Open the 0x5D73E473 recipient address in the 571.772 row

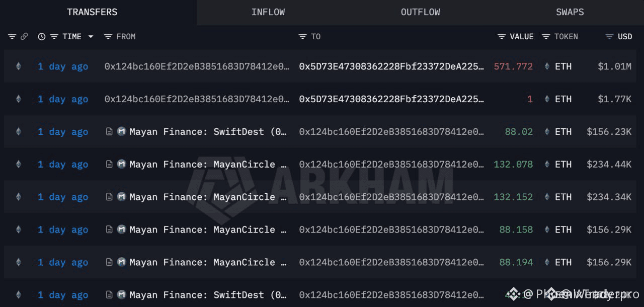[391, 66]
